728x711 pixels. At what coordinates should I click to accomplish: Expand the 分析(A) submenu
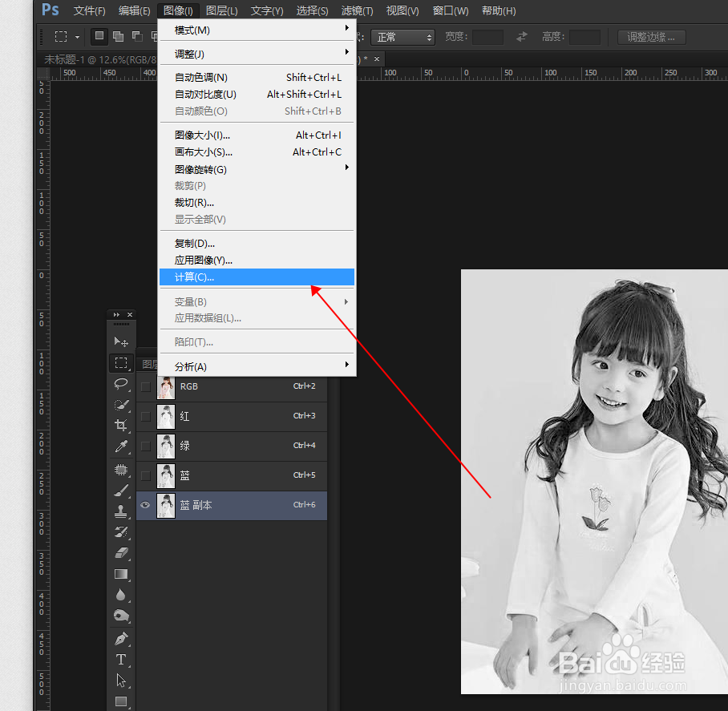[257, 366]
